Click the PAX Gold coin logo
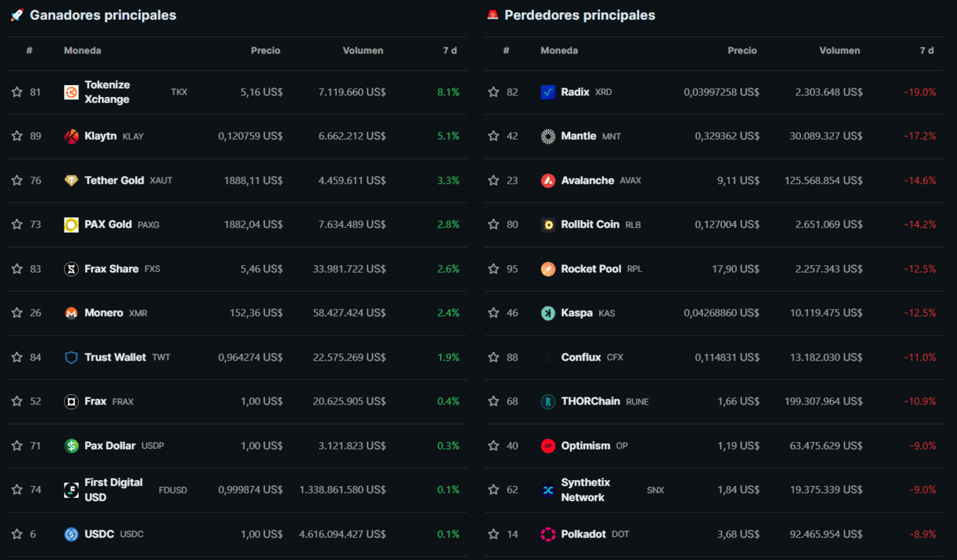Screen dimensions: 957x560 (71, 224)
